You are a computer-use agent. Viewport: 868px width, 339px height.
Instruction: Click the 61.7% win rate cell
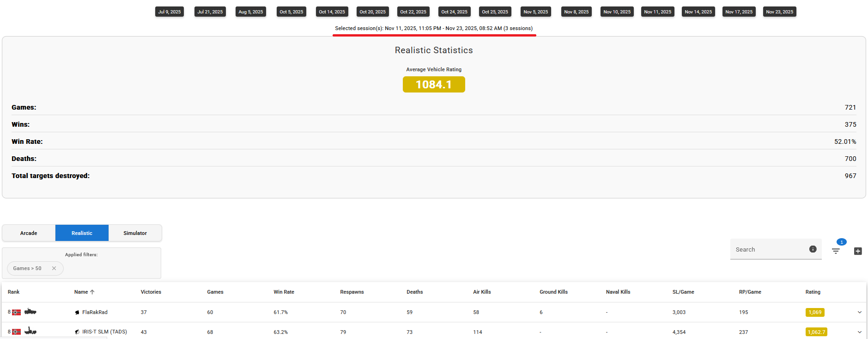click(281, 312)
